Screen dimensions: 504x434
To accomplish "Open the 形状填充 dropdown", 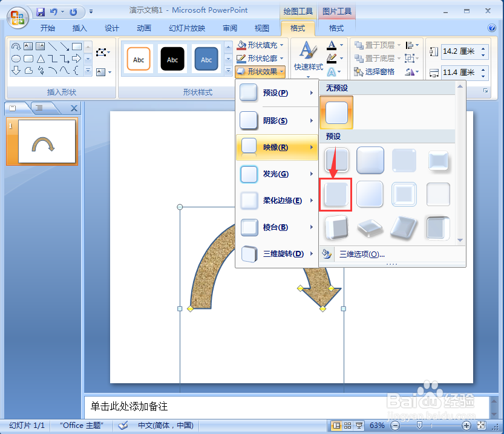I will coord(260,45).
